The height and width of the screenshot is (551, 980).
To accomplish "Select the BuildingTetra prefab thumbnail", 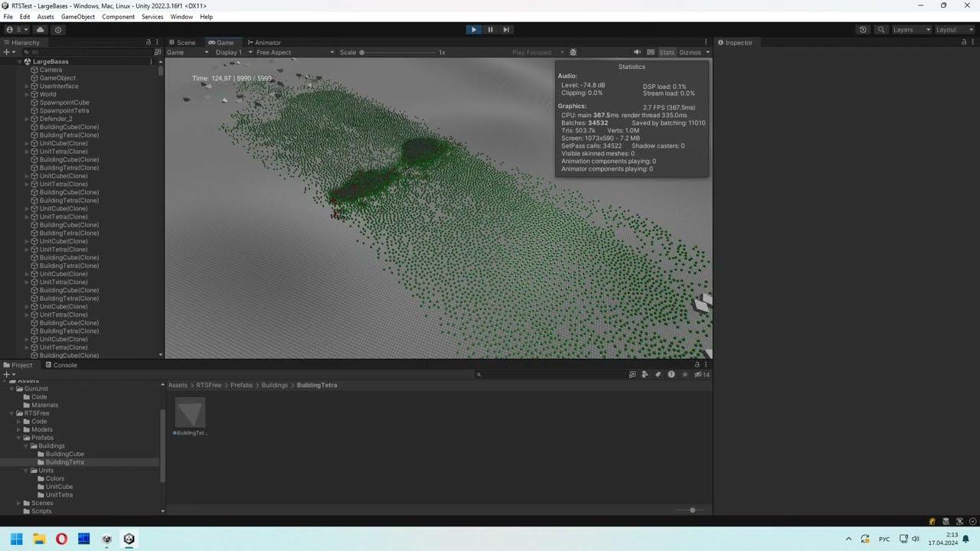I will coord(190,413).
